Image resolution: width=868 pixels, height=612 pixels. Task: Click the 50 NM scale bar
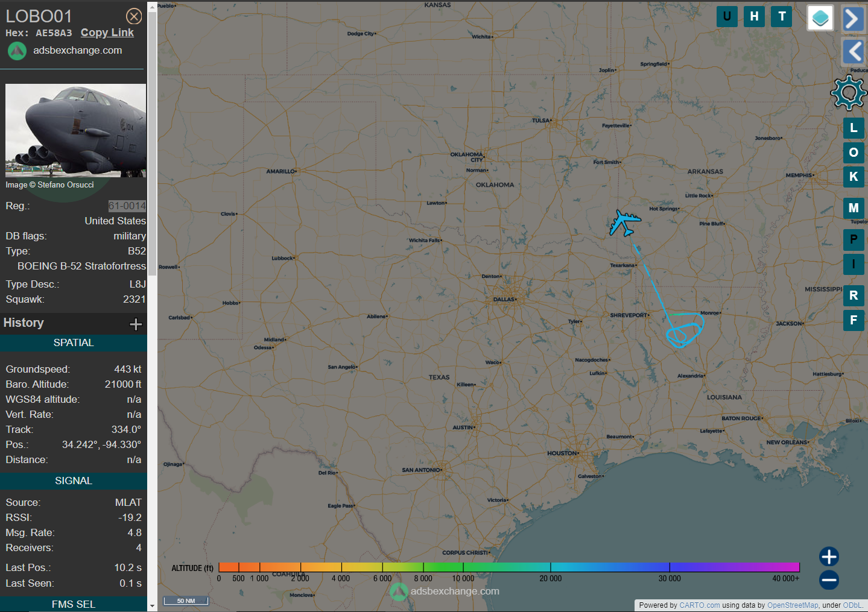pos(186,601)
